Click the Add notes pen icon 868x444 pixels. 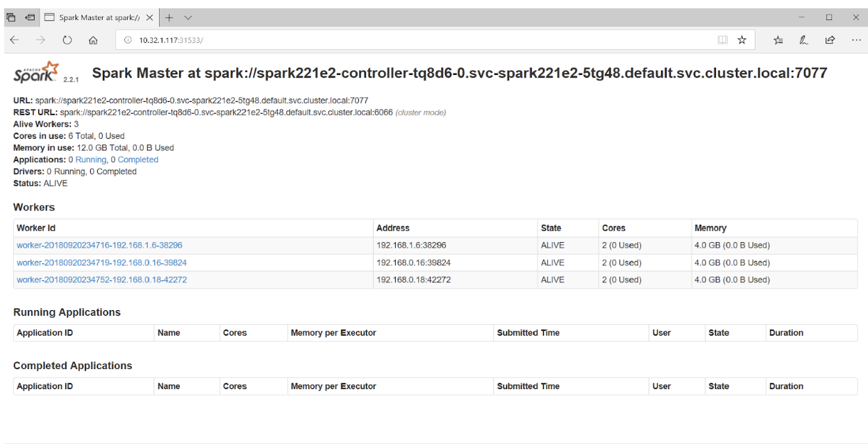tap(803, 40)
